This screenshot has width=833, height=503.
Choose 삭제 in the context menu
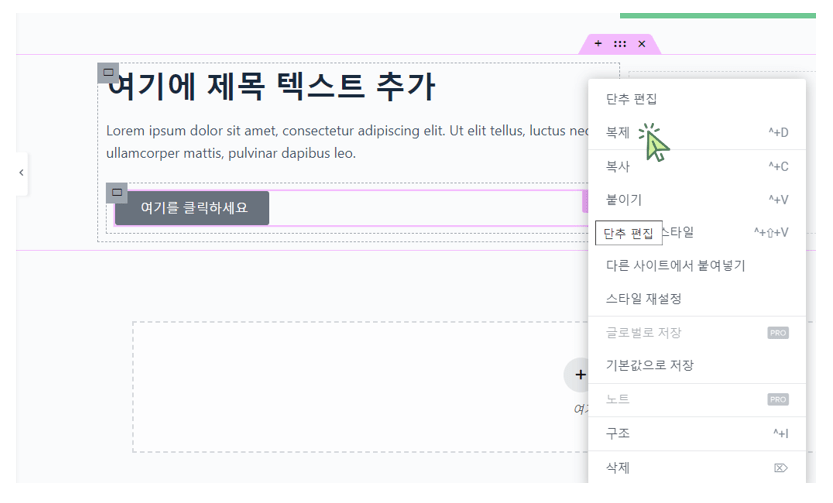[x=697, y=467]
